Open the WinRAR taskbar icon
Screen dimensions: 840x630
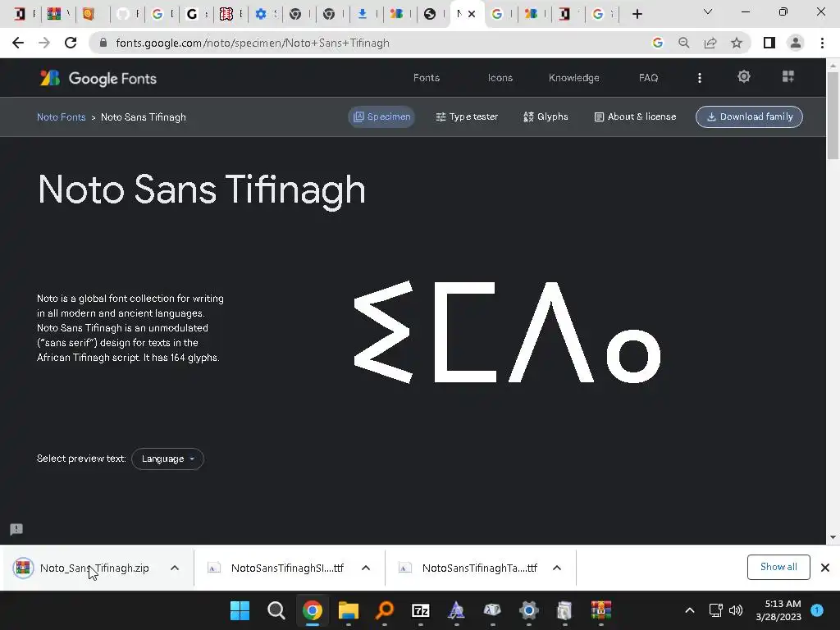(x=601, y=610)
